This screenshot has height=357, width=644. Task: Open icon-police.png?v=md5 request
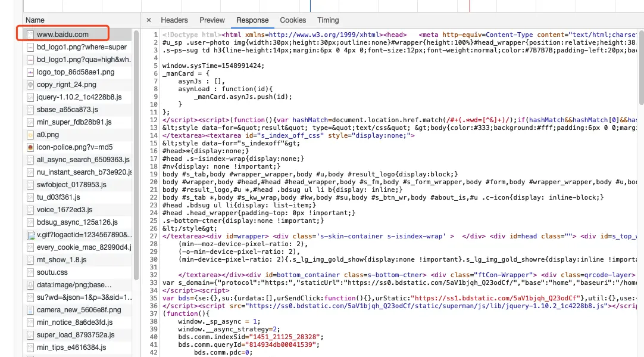[77, 147]
